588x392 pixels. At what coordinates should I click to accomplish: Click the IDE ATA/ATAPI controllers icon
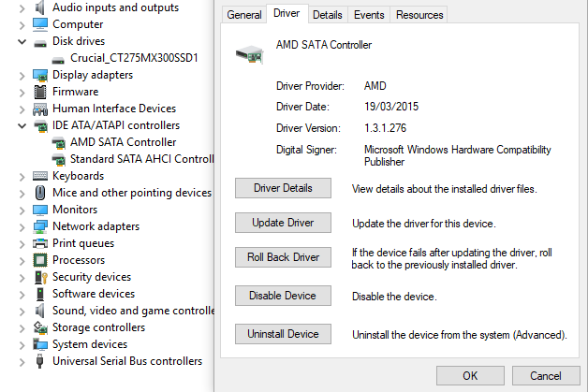coord(40,126)
